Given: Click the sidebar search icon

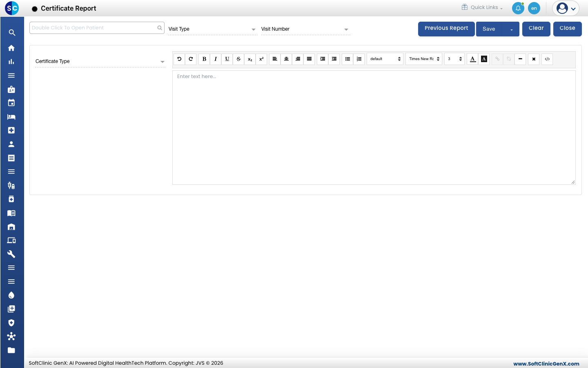Looking at the screenshot, I should click(12, 33).
